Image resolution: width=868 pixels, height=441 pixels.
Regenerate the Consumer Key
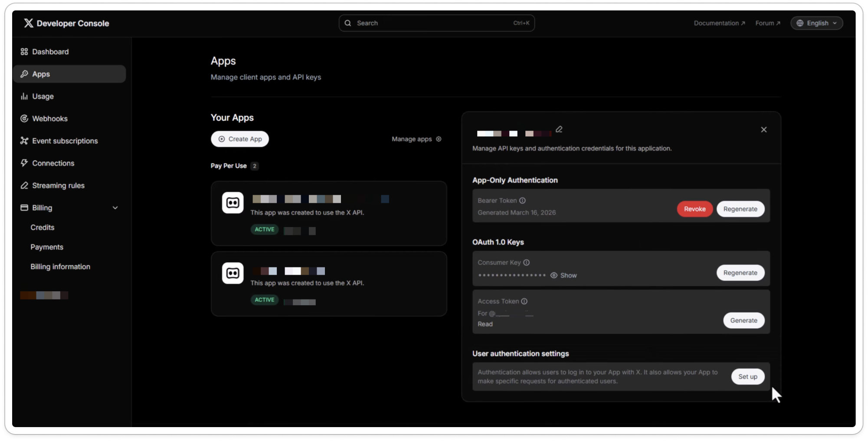[x=740, y=273]
